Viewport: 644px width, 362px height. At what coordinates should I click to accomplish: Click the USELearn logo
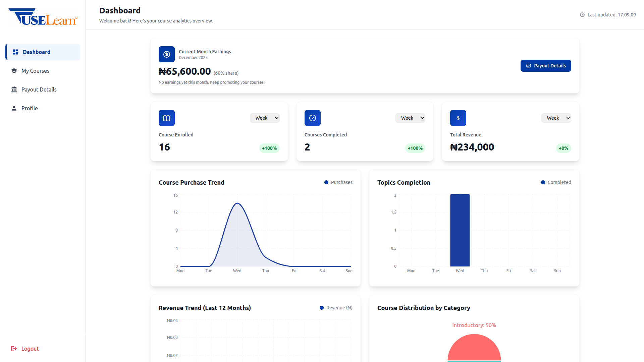tap(43, 17)
